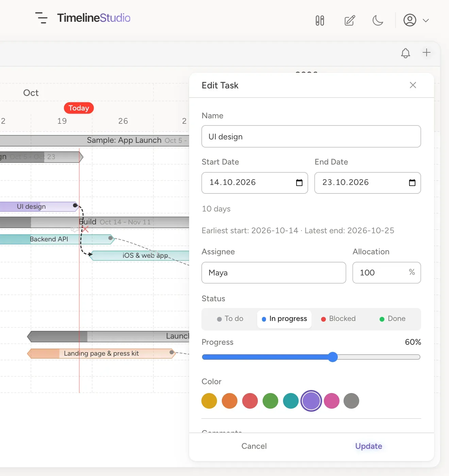Set status to Blocked
Screen dimensions: 449x476
pyautogui.click(x=338, y=319)
